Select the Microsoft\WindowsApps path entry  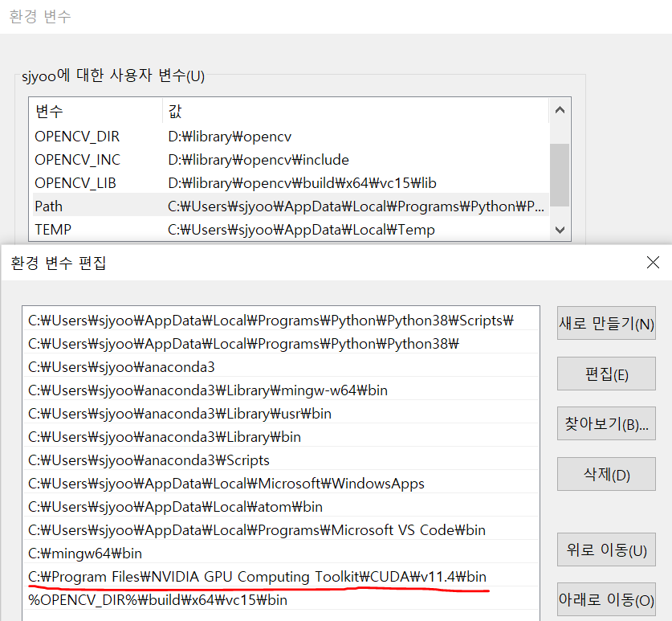click(x=281, y=484)
